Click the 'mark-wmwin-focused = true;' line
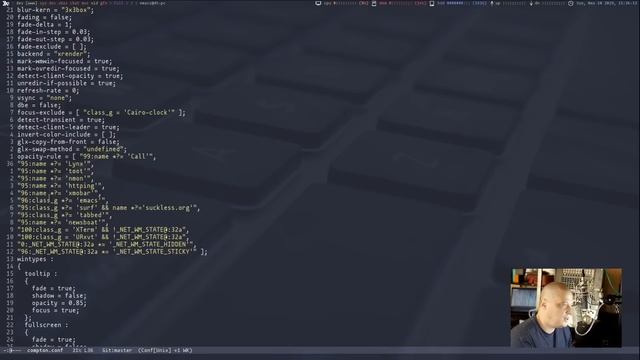640x360 pixels. click(x=64, y=61)
